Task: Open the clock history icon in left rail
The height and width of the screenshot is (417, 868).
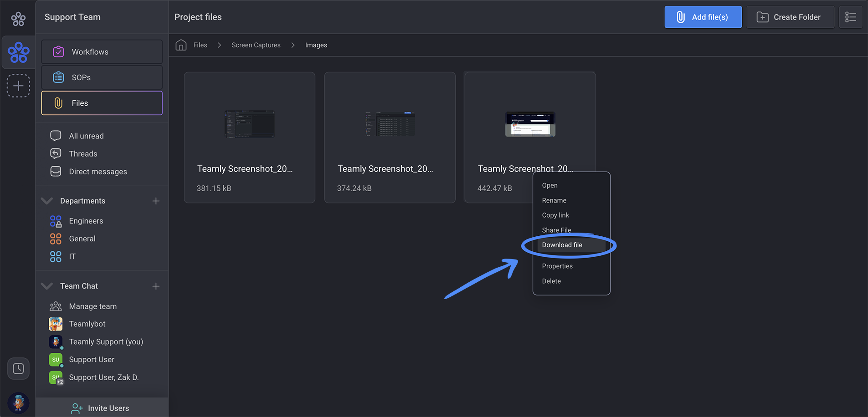Action: click(x=18, y=368)
